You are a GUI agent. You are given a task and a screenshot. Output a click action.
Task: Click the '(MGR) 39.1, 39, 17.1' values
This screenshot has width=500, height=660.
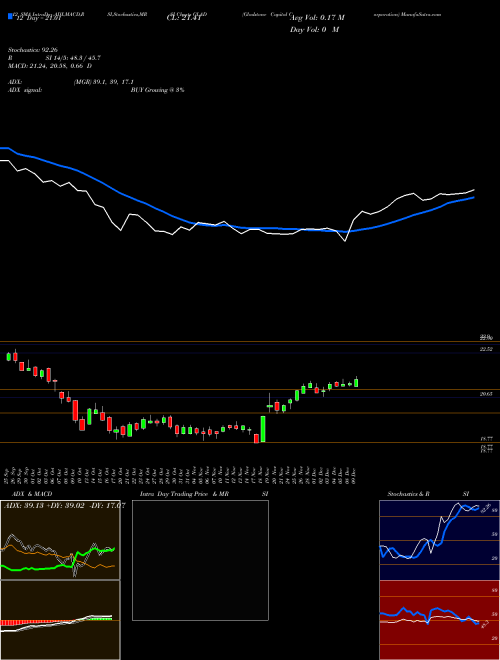click(x=104, y=82)
